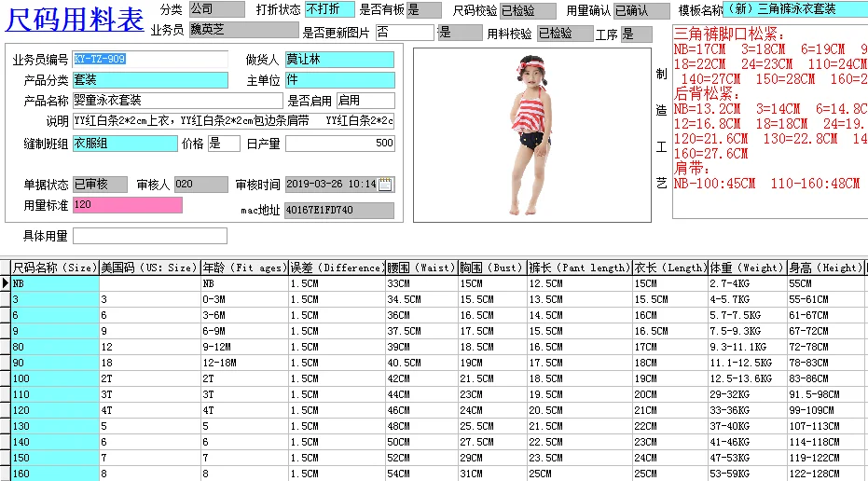Click the 腰围 (Waist) column header
Image resolution: width=868 pixels, height=481 pixels.
coord(421,268)
